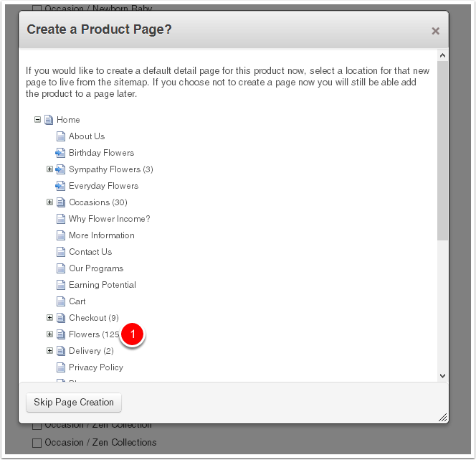The width and height of the screenshot is (476, 460).
Task: Select Our Programs in the sitemap
Action: coord(96,268)
